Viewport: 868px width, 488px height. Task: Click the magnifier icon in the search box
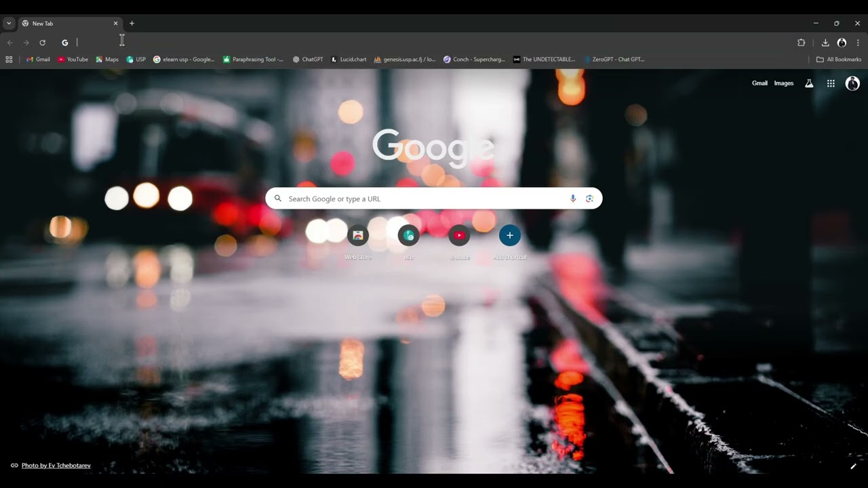(278, 199)
